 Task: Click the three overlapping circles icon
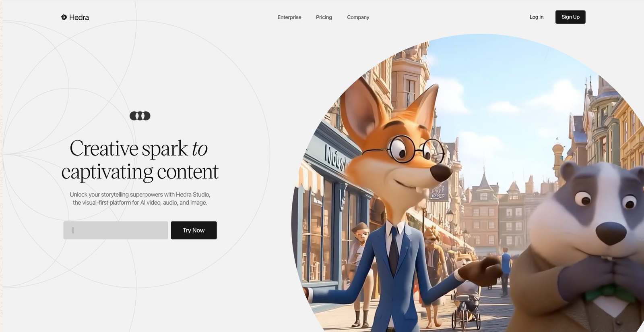pos(140,116)
